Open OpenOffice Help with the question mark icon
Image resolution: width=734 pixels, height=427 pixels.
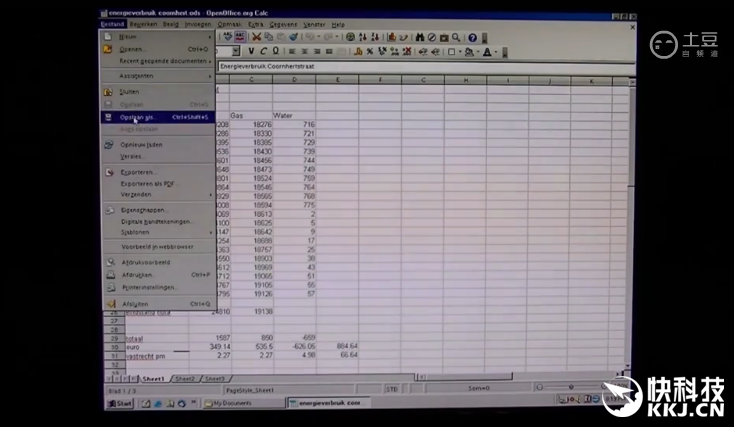point(472,37)
